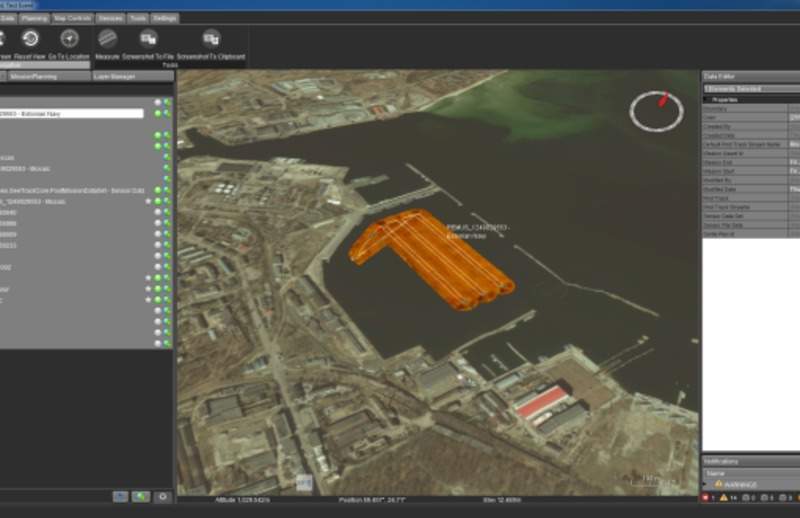
Task: Click the Reset View icon
Action: coord(30,39)
